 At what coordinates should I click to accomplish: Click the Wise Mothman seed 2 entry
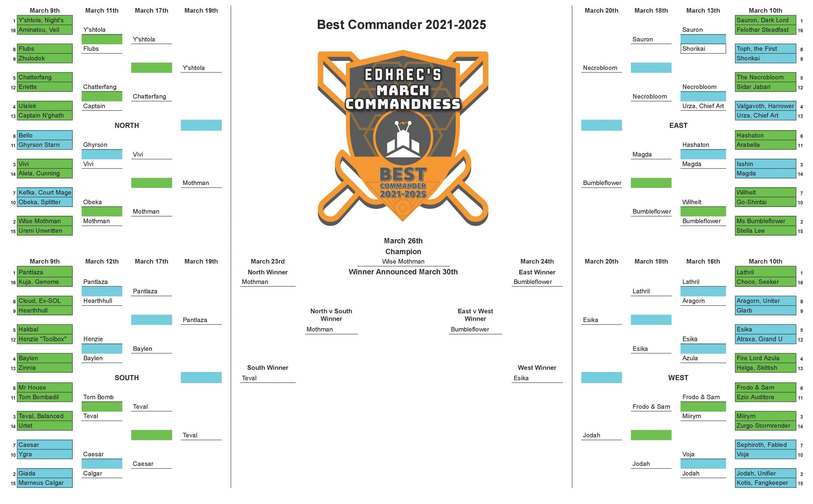(44, 221)
